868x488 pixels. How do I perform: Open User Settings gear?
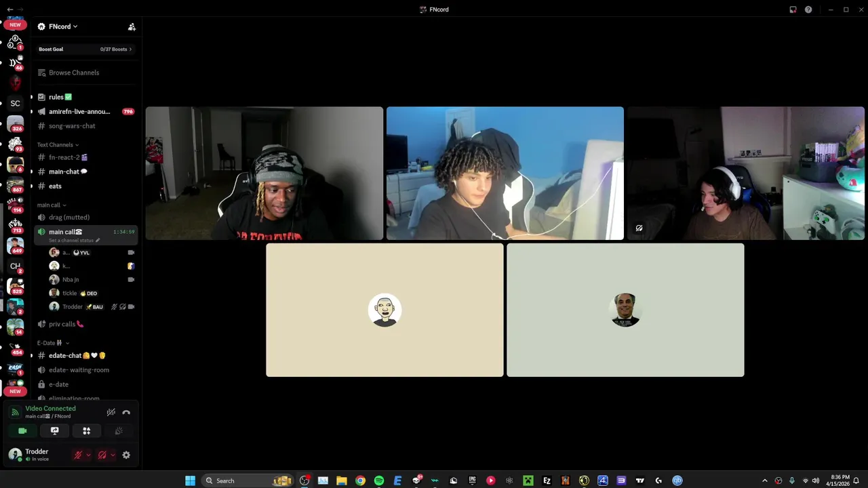(126, 455)
